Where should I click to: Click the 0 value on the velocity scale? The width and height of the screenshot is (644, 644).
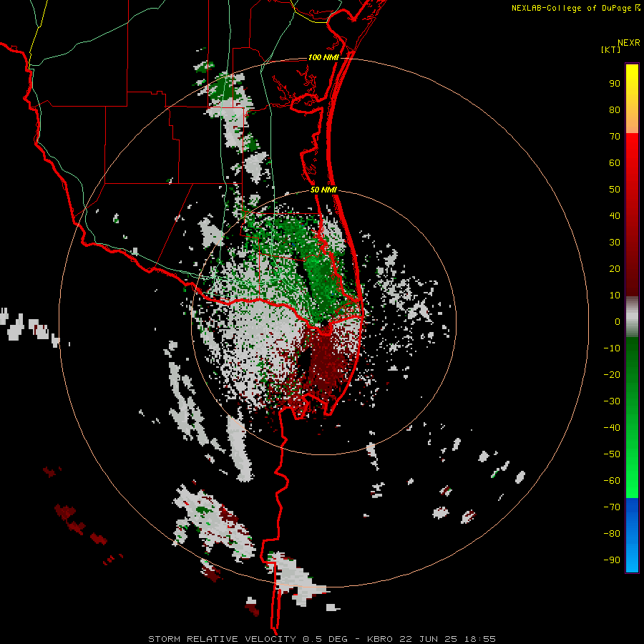point(618,322)
